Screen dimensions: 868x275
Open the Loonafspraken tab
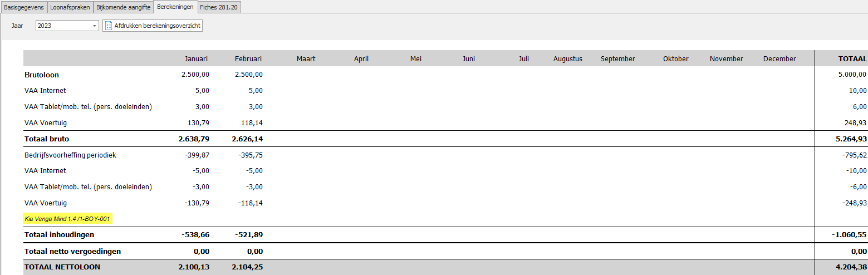pyautogui.click(x=70, y=7)
